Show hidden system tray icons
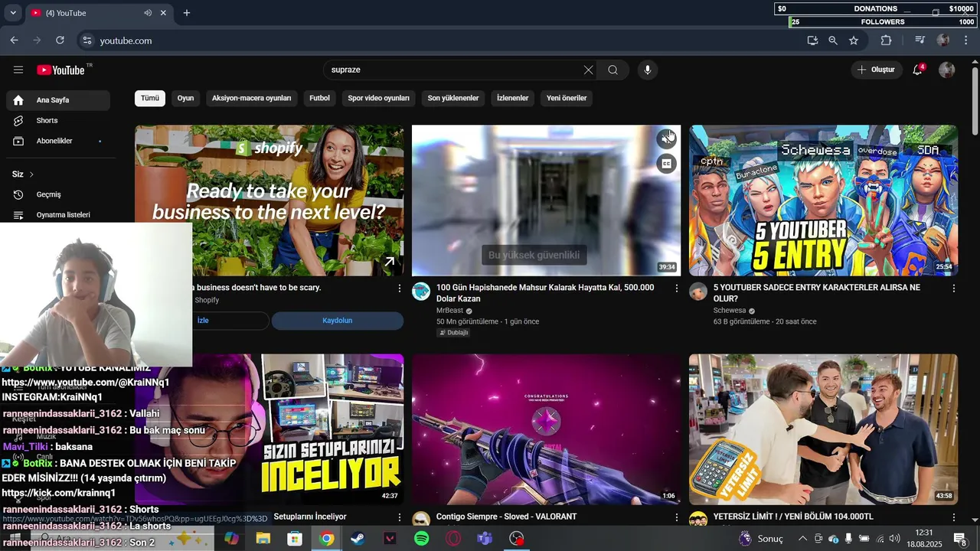Image resolution: width=980 pixels, height=551 pixels. click(x=802, y=539)
